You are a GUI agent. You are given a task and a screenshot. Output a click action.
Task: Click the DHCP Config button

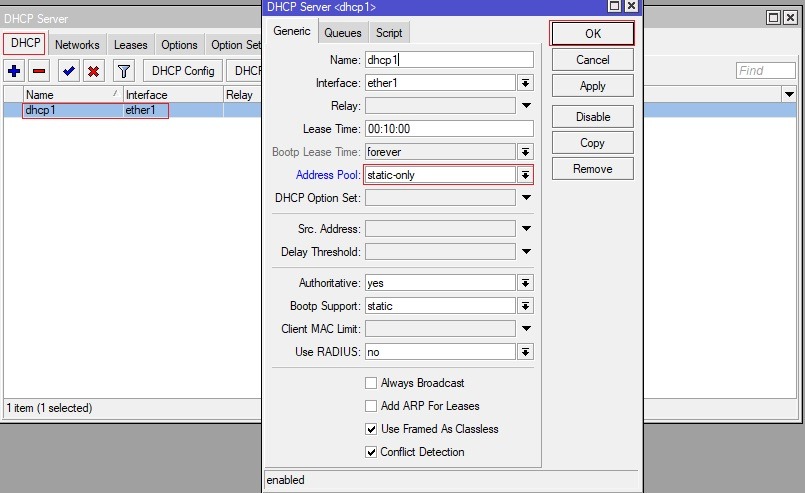click(183, 71)
